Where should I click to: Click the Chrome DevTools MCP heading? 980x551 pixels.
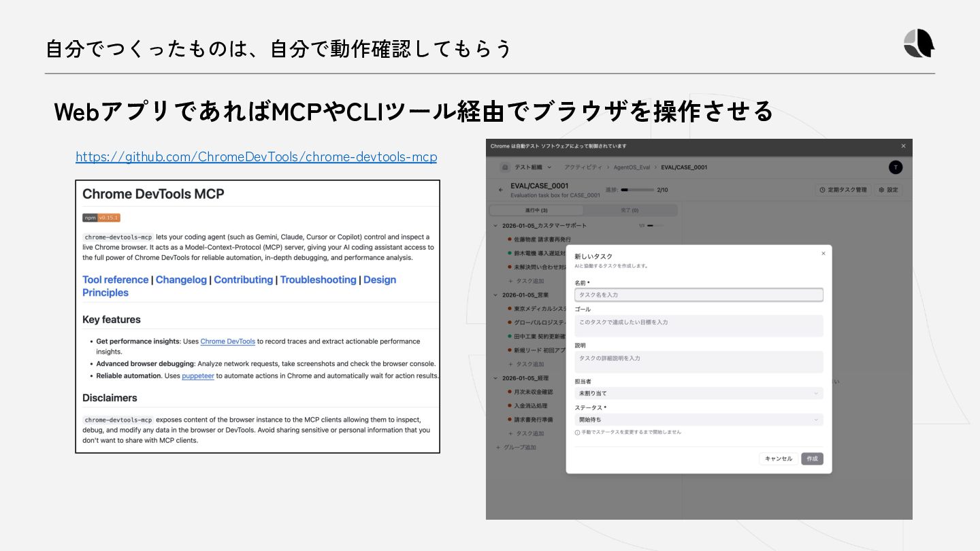point(153,194)
